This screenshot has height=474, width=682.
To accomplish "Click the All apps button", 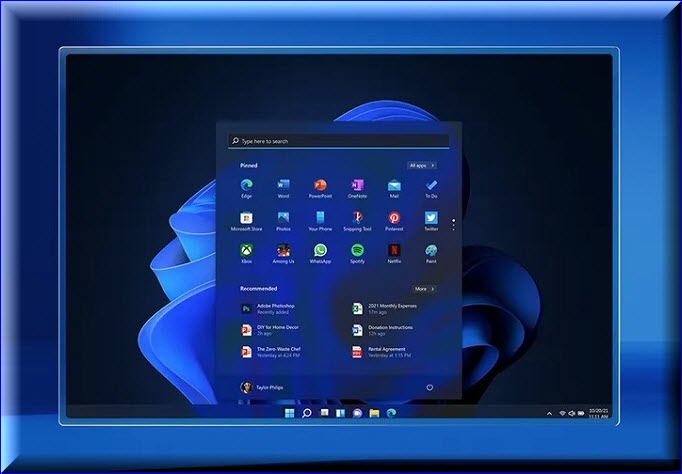I will coord(422,165).
